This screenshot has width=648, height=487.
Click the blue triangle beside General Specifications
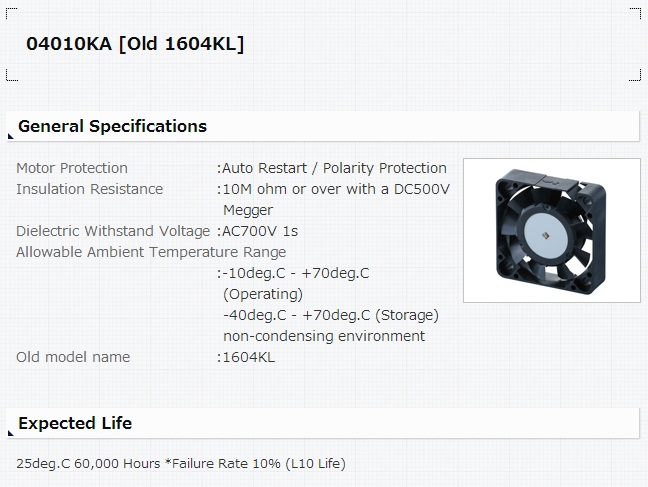point(10,136)
